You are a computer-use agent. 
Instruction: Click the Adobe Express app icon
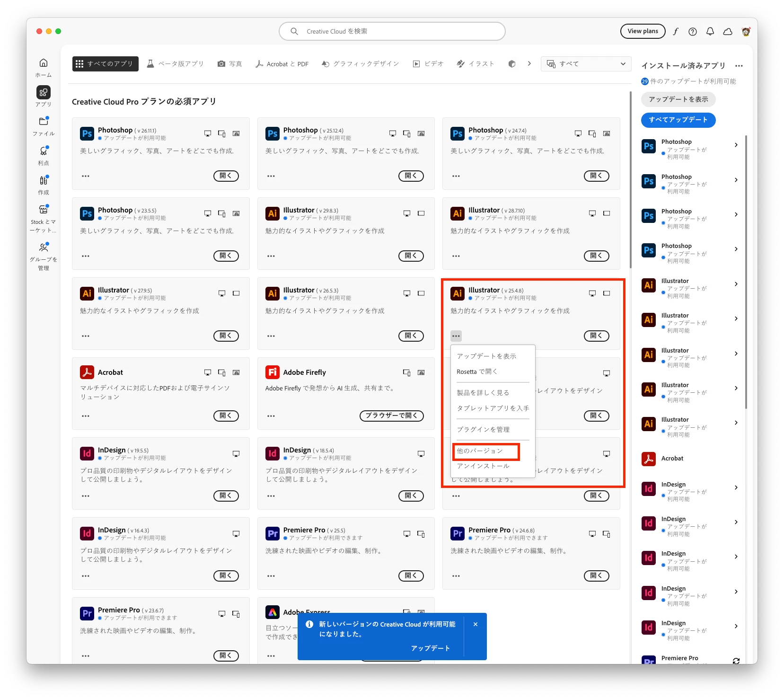pyautogui.click(x=273, y=612)
